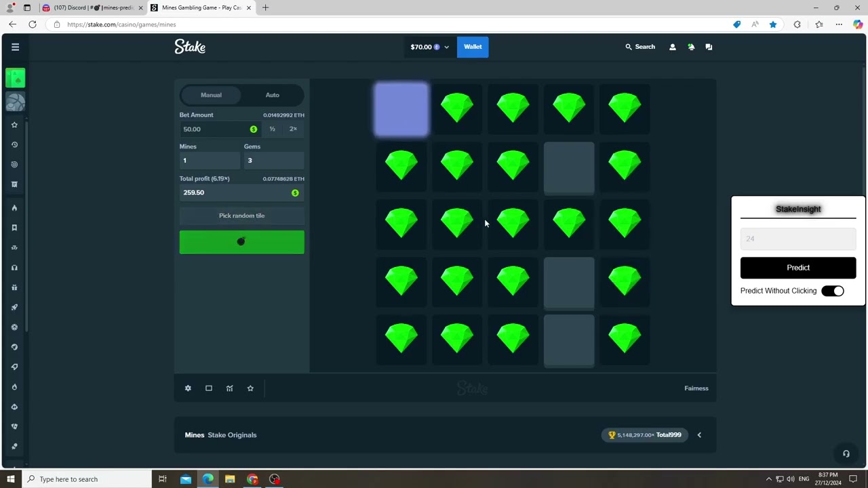
Task: Click the Total profit field
Action: click(242, 193)
